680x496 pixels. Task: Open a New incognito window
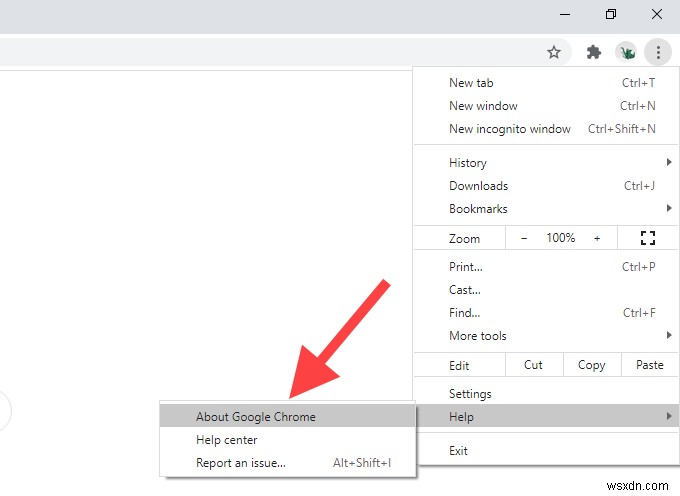click(x=546, y=129)
